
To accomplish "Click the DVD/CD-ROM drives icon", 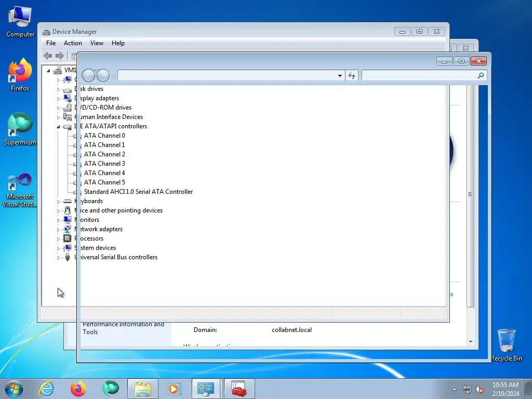I will tap(68, 108).
